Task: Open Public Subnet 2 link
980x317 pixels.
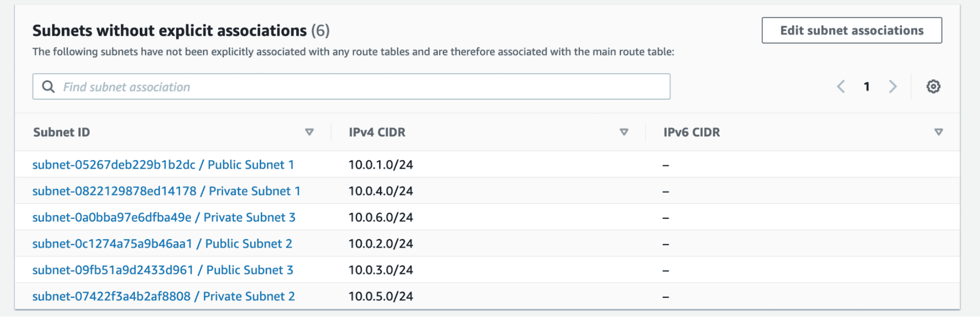Action: tap(162, 244)
